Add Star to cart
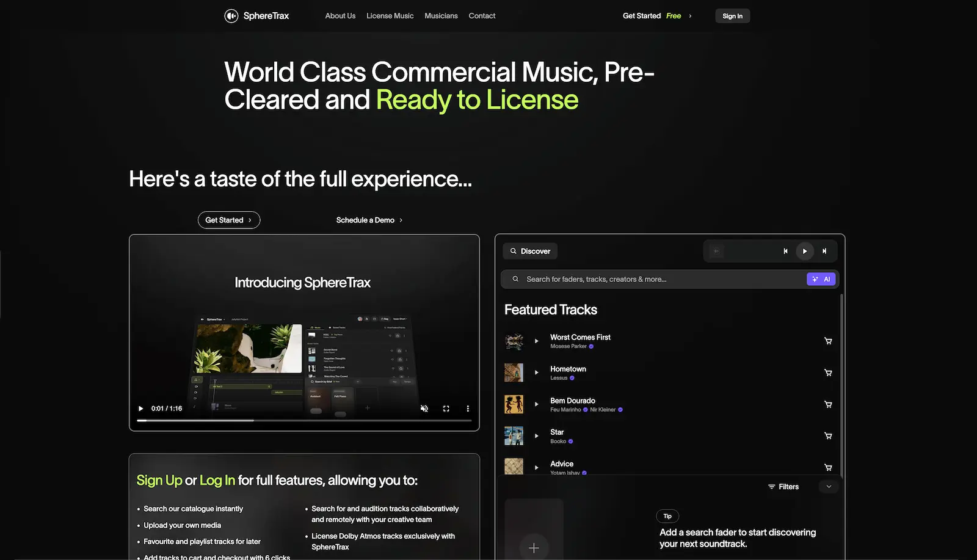Viewport: 977px width, 560px height. point(828,436)
